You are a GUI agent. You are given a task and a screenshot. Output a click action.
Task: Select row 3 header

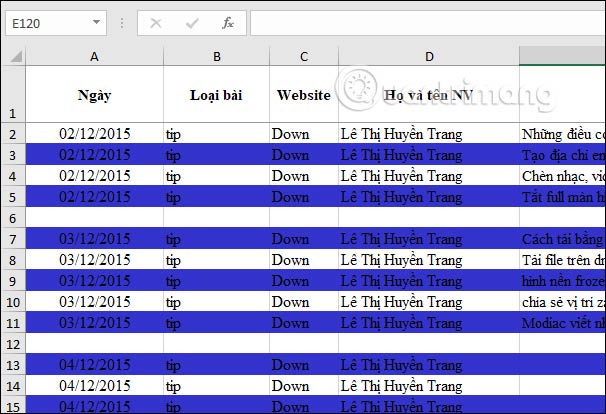pyautogui.click(x=13, y=154)
